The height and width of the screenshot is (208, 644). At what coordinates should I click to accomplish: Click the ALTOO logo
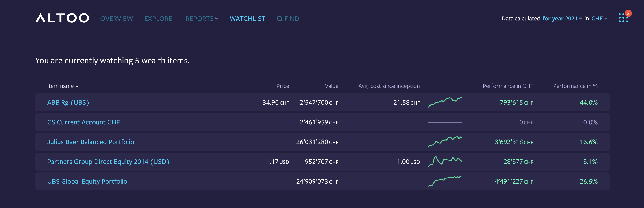pyautogui.click(x=62, y=18)
